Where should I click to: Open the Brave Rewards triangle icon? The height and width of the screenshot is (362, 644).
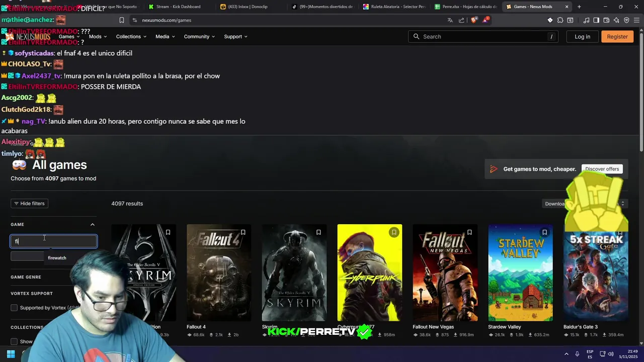click(x=486, y=20)
